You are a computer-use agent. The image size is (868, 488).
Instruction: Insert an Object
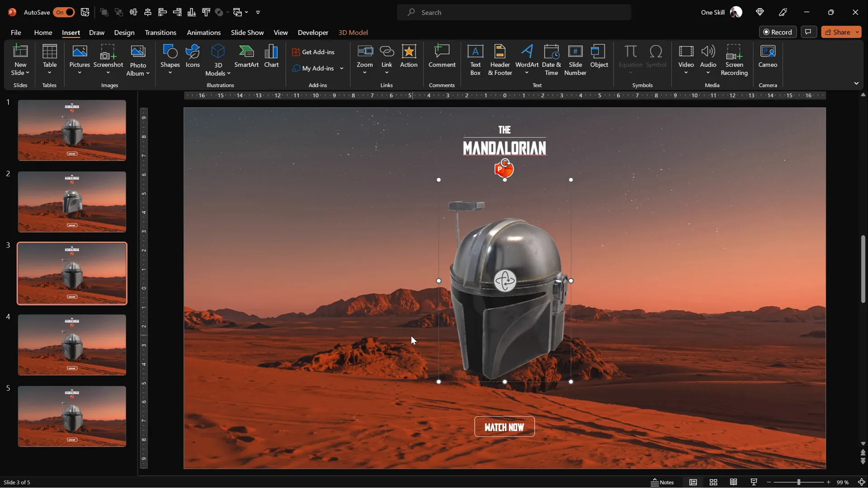(x=599, y=56)
